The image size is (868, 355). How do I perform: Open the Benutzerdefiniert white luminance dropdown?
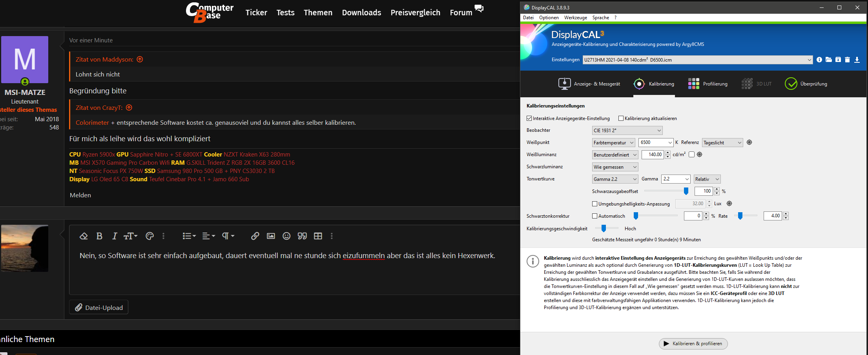click(615, 155)
